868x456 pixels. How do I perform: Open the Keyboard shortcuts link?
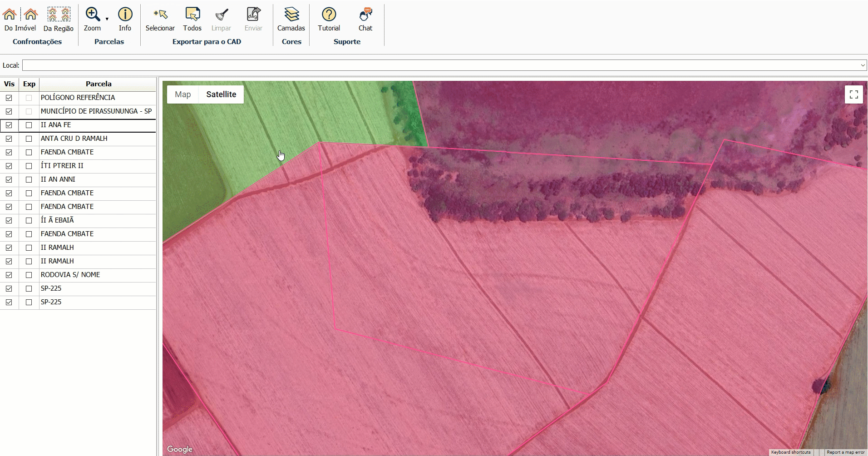click(790, 452)
